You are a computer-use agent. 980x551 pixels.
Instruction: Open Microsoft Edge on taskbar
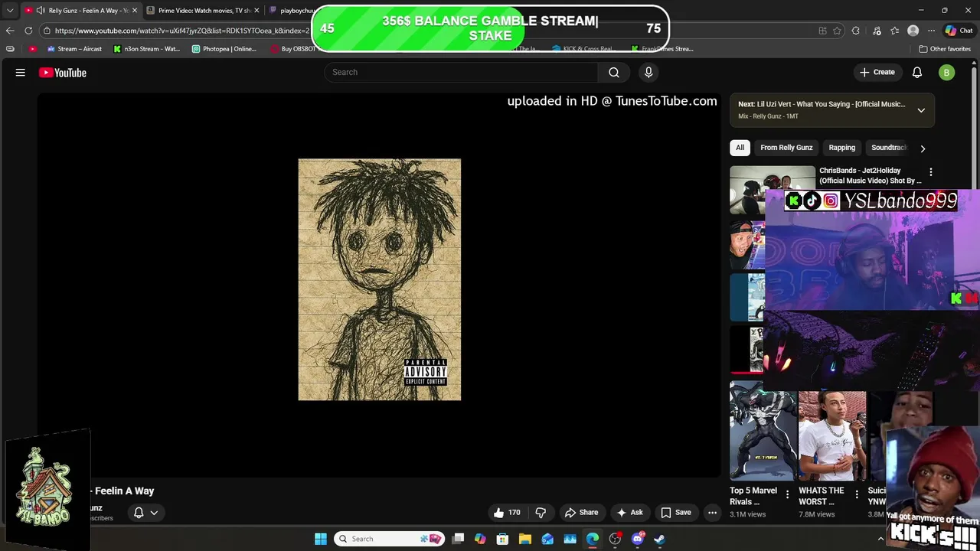[x=593, y=539]
